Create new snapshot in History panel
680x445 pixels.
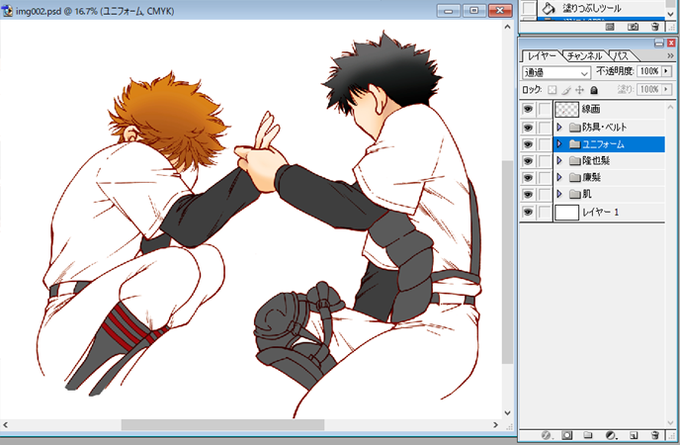pyautogui.click(x=633, y=27)
